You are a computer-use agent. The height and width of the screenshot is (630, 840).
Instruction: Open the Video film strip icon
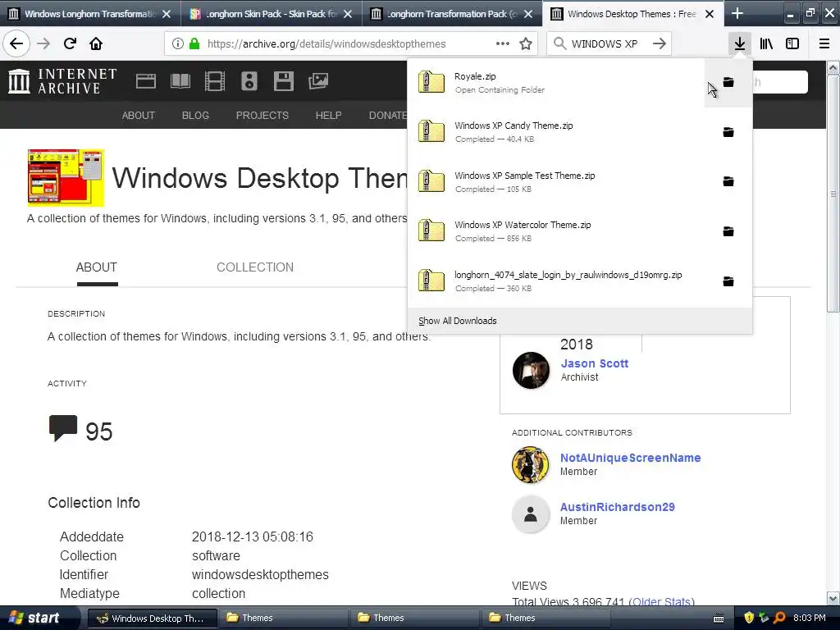pyautogui.click(x=214, y=81)
